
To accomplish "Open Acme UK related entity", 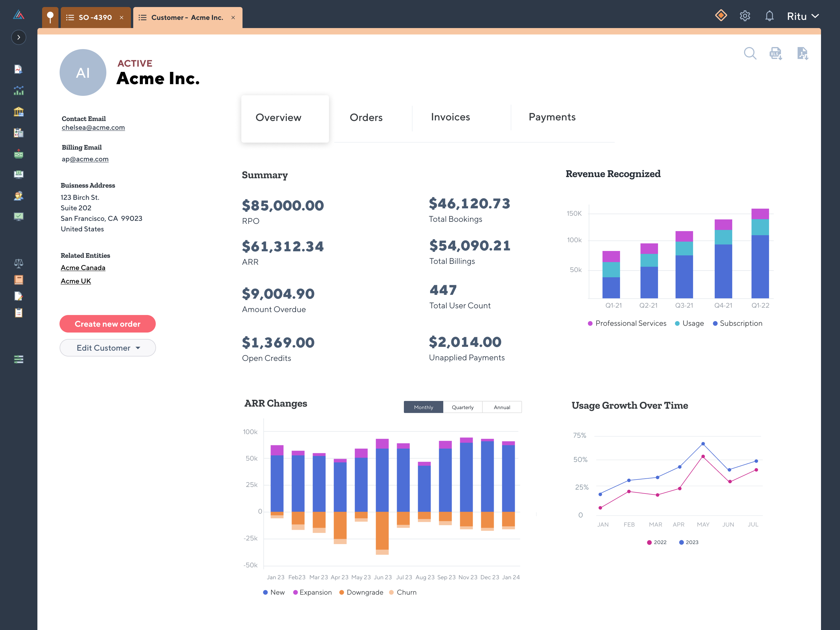I will pos(76,281).
